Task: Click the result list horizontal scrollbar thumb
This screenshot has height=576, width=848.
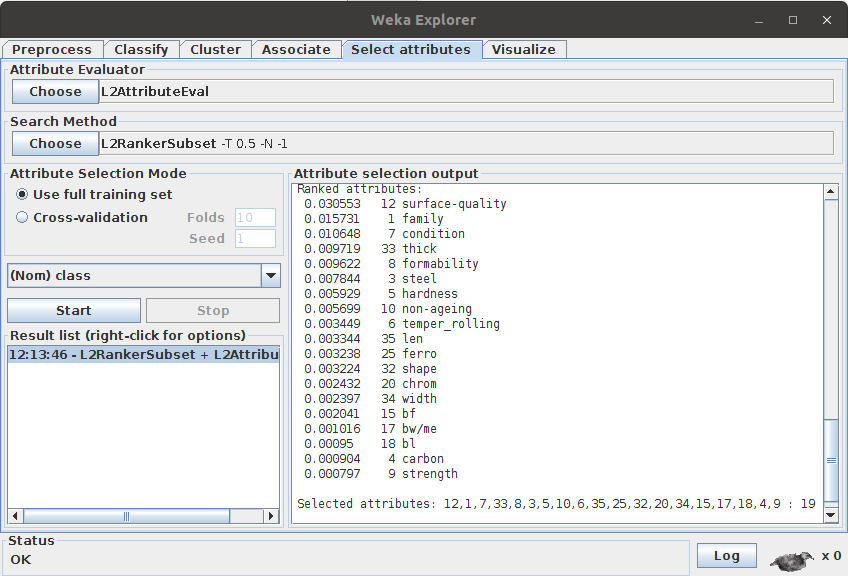Action: point(127,516)
